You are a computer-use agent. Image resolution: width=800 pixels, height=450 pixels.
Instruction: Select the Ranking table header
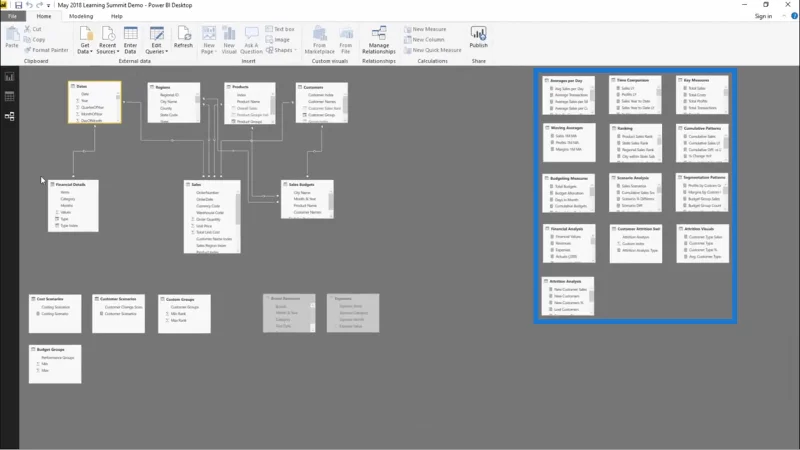[x=635, y=128]
